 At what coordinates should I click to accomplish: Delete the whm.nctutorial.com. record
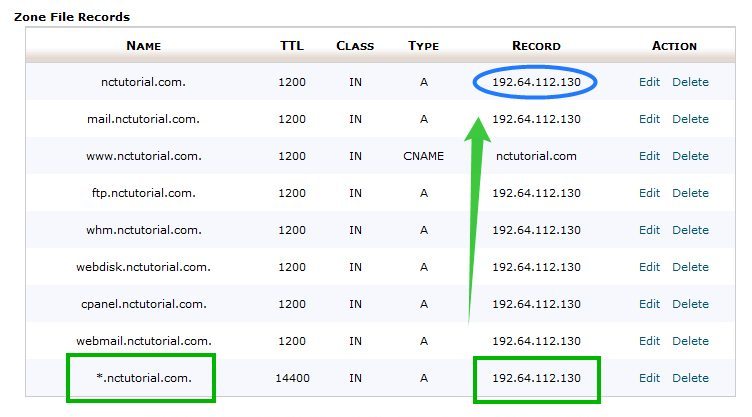point(690,230)
